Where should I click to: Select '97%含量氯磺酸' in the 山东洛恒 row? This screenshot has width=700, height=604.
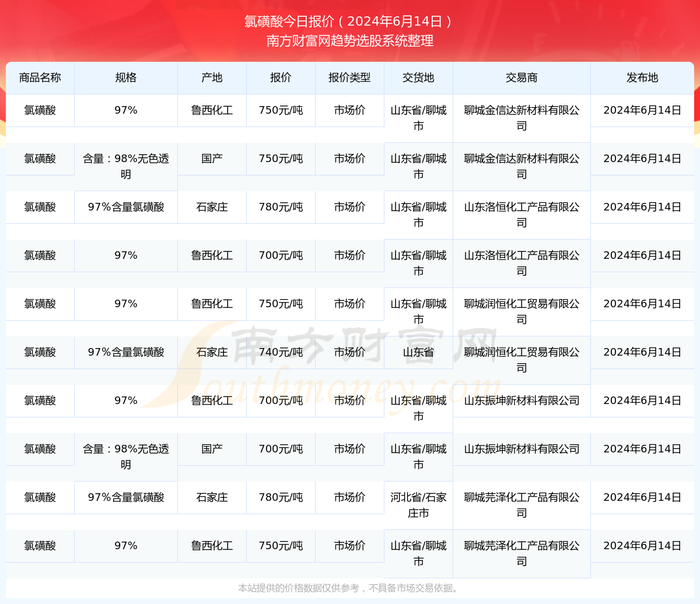coord(126,207)
